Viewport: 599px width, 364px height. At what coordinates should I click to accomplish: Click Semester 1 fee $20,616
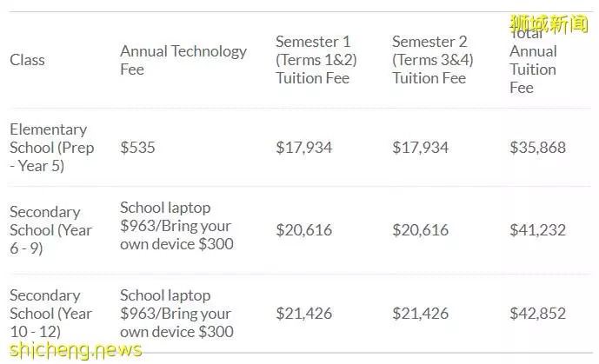[304, 230]
